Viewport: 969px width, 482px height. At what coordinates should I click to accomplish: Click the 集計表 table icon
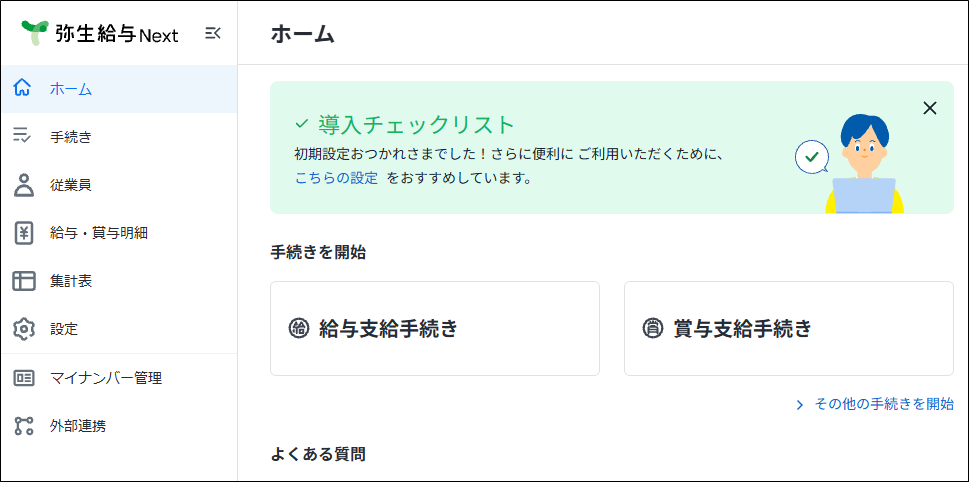(24, 281)
